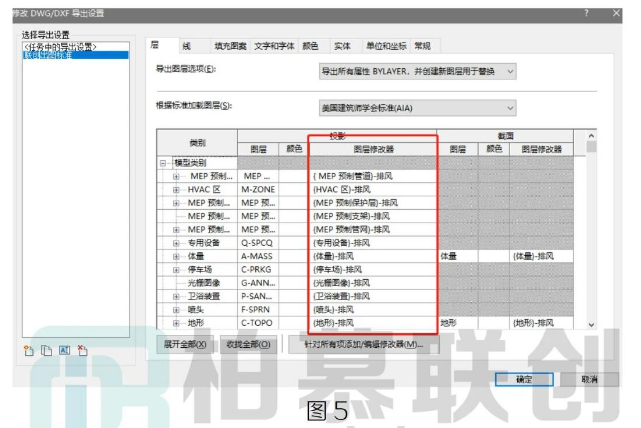Click the (喷头)-排风 modifier cell
Viewport: 641px width, 428px height.
373,310
